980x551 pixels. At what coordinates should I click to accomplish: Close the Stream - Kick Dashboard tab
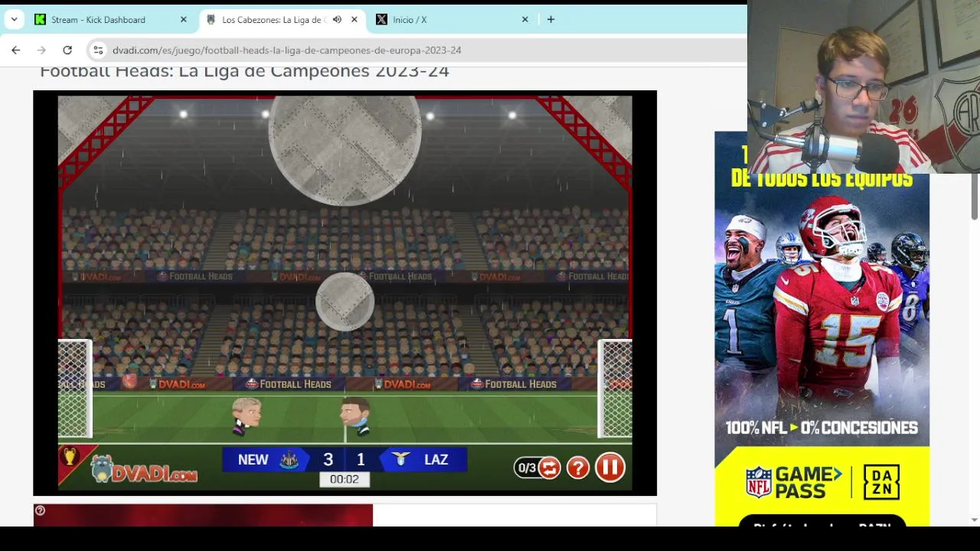(184, 20)
